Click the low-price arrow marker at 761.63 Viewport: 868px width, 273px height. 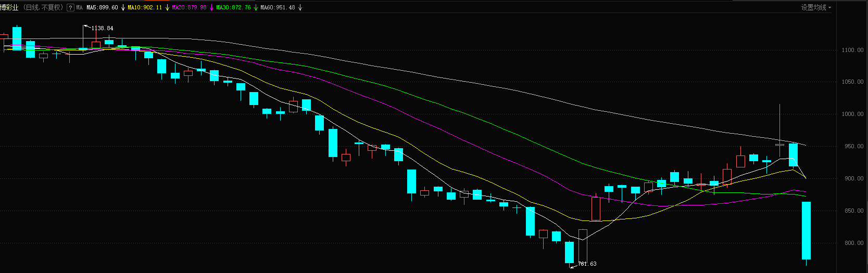(573, 266)
